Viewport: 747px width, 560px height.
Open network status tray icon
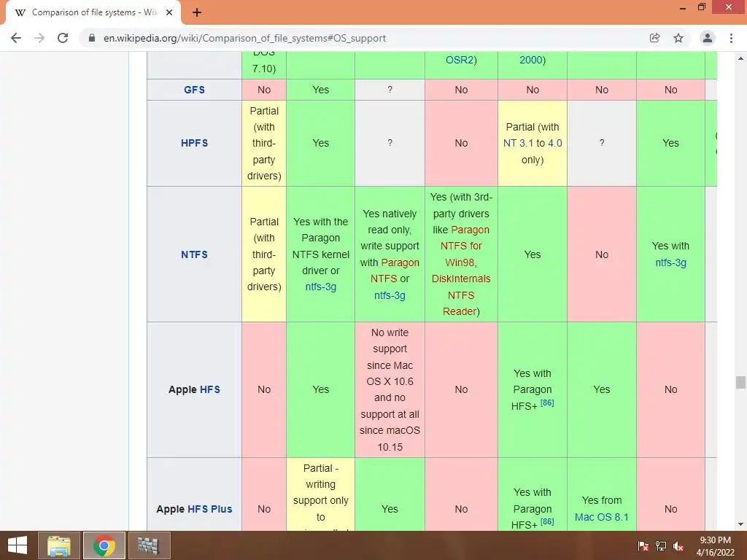(x=661, y=546)
